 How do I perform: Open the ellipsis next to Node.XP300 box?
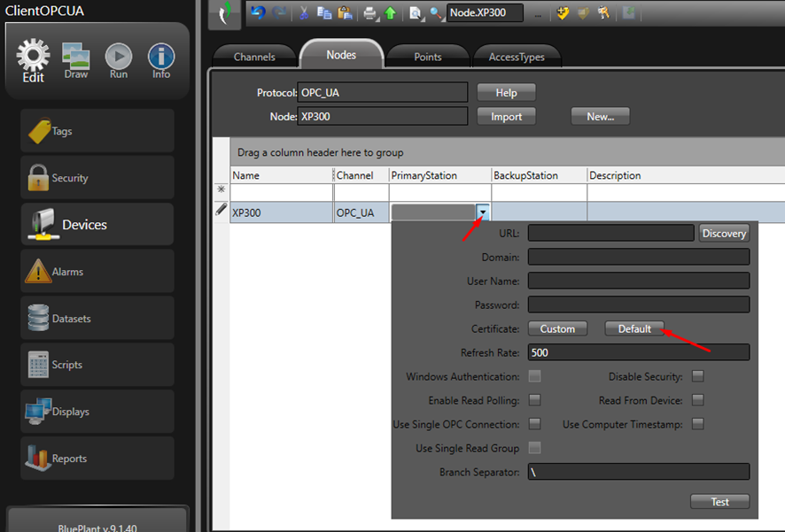(537, 13)
